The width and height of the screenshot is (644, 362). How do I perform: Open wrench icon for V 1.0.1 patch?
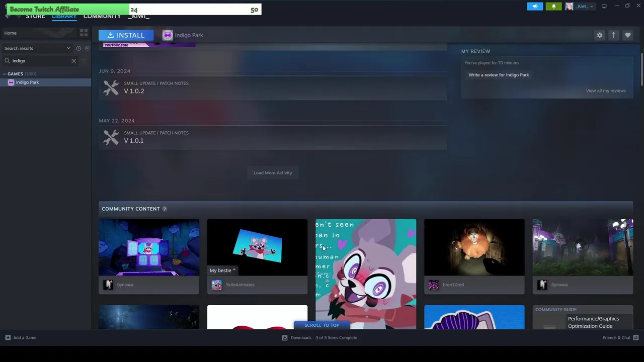coord(111,137)
